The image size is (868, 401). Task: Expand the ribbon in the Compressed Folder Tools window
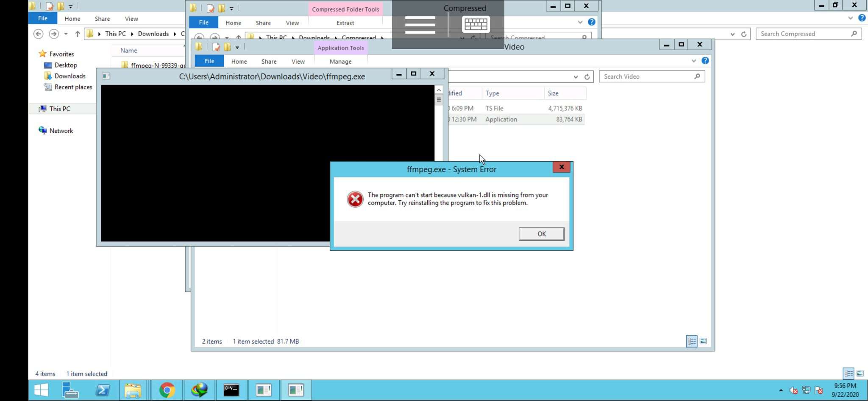[x=580, y=22]
